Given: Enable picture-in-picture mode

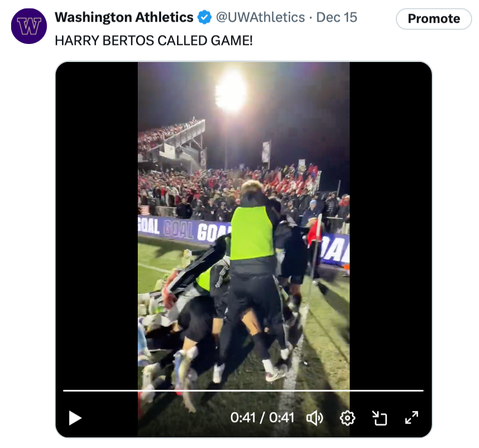Looking at the screenshot, I should click(x=379, y=418).
